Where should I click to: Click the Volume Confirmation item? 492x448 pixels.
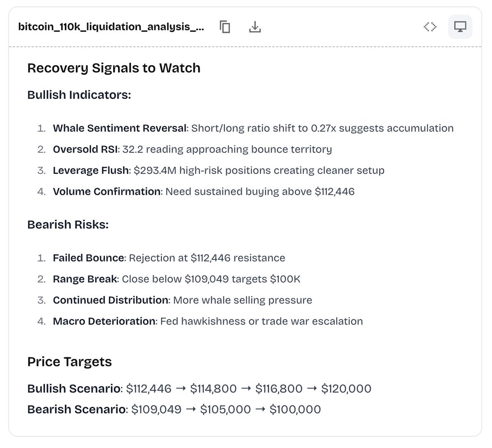click(x=204, y=191)
